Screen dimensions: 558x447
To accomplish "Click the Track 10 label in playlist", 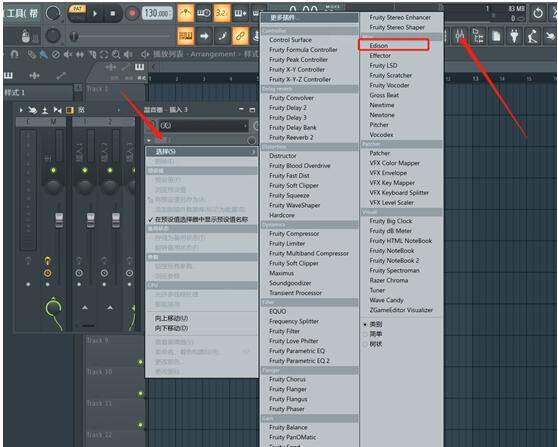I will tap(99, 372).
